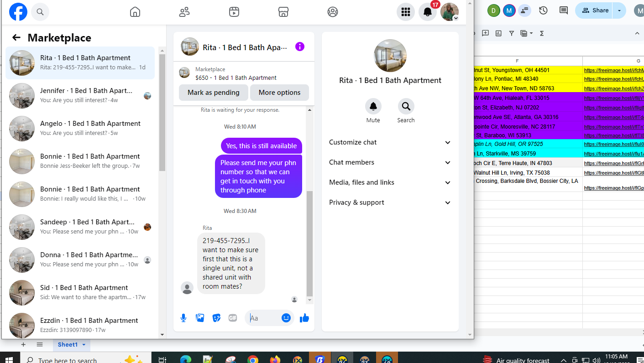Mark the listing as pending

point(213,93)
